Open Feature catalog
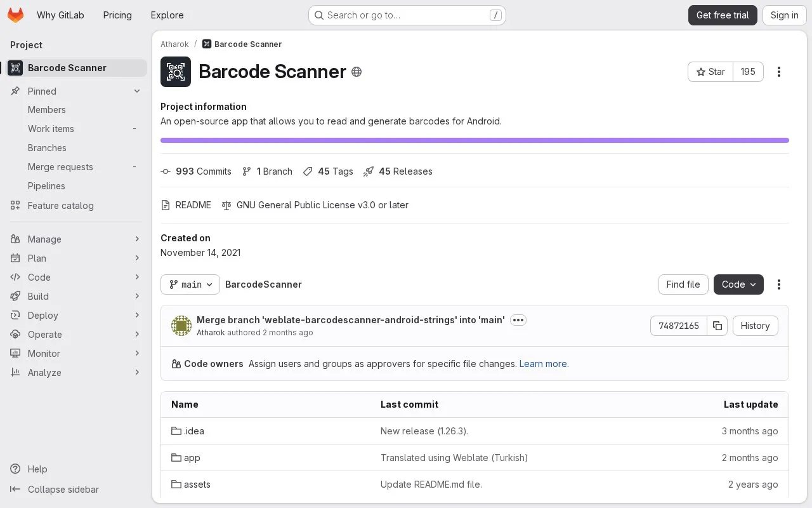This screenshot has width=812, height=508. [x=76, y=206]
